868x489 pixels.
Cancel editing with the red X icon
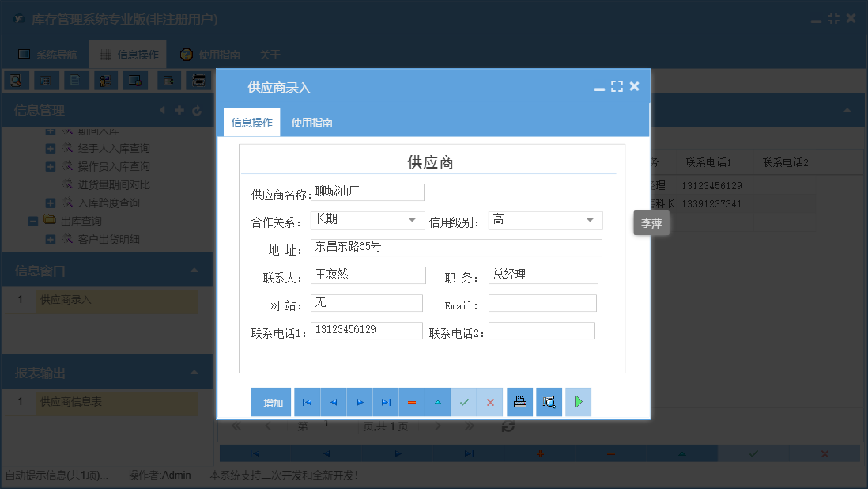point(490,402)
